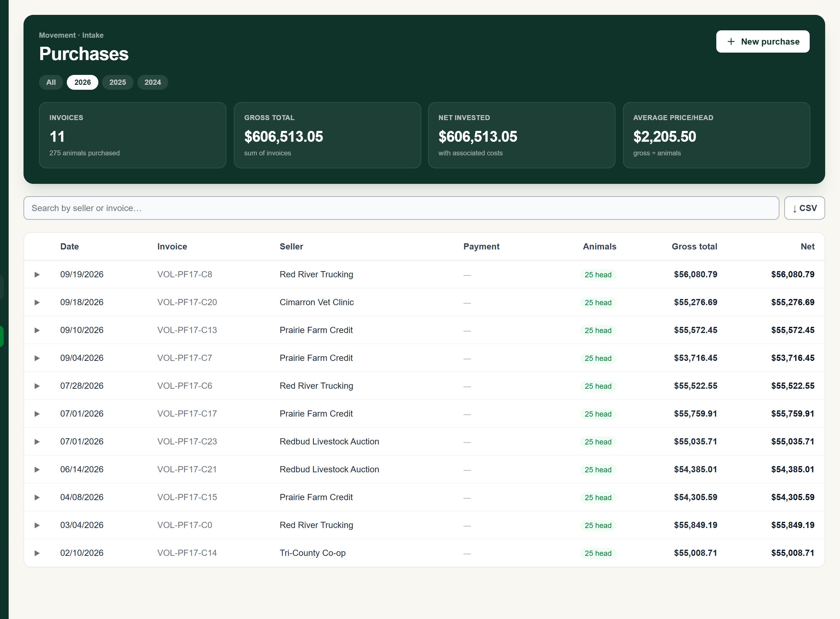Expand the VOL-PF17-C15 row arrow
840x619 pixels.
37,497
